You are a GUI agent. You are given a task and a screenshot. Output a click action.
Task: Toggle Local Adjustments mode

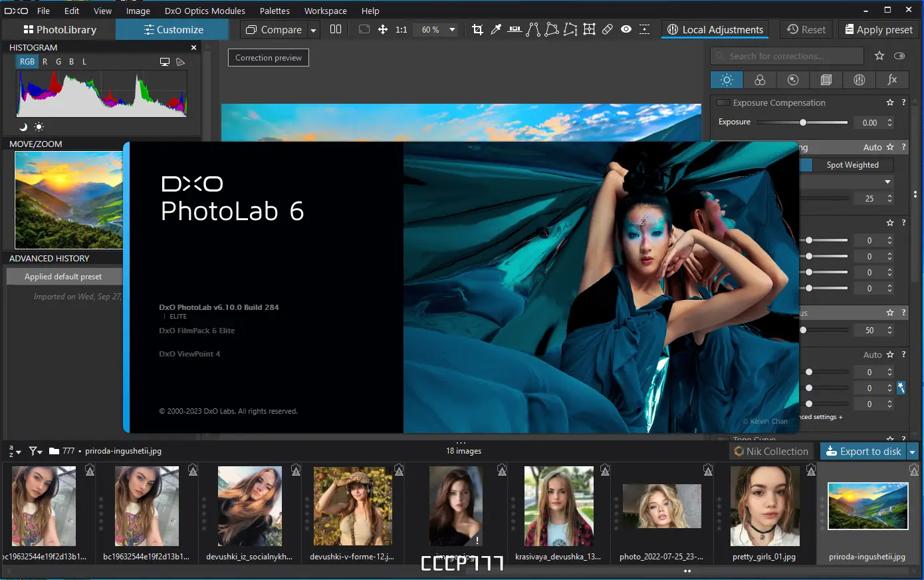pos(715,29)
